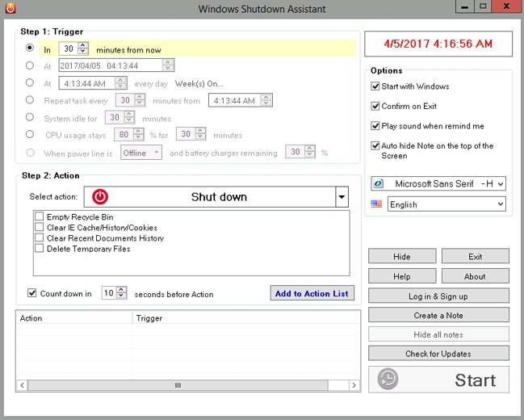Screen dimensions: 524x420
Task: Open the About dialog
Action: (476, 276)
